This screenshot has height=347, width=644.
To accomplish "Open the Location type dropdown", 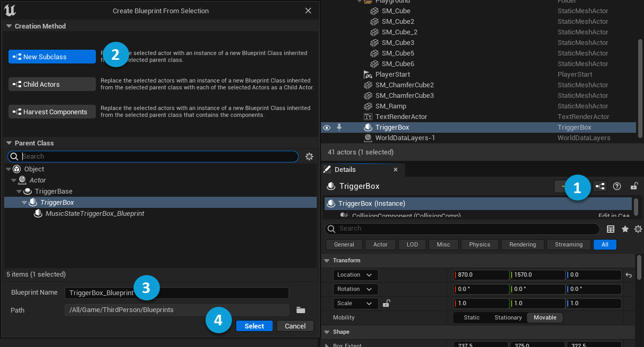I will tap(355, 275).
